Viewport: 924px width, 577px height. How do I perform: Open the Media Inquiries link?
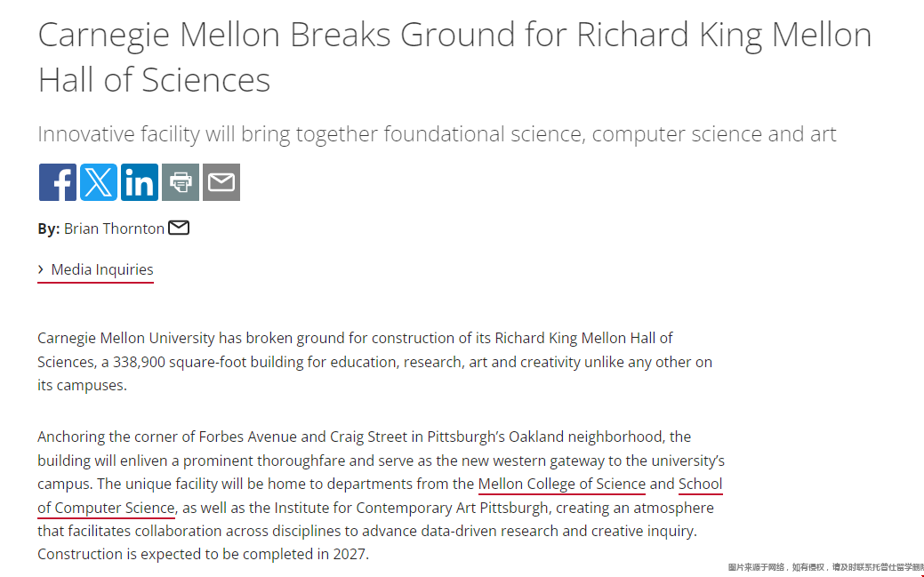coord(102,269)
